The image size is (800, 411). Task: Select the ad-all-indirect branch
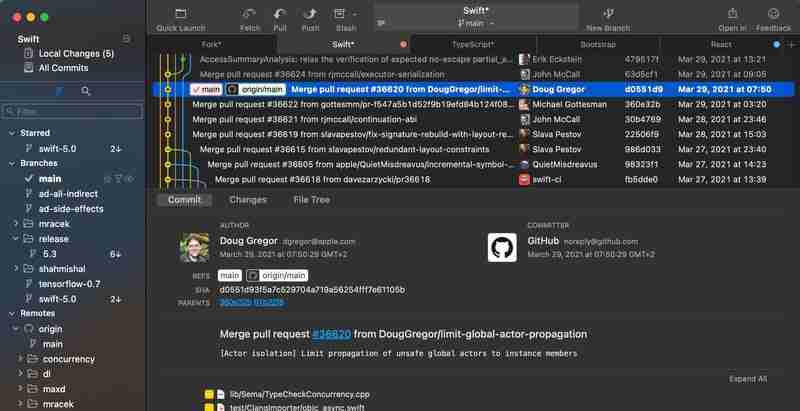click(68, 194)
